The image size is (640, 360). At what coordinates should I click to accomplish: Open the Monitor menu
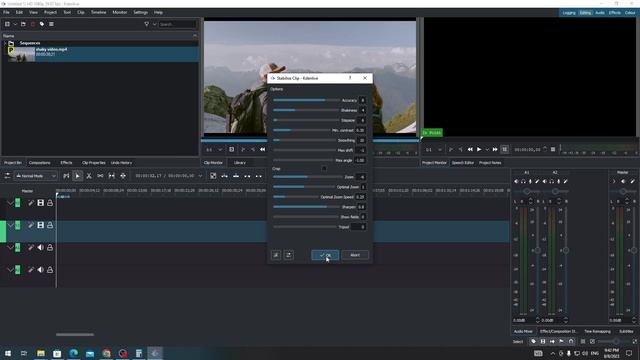pos(120,12)
